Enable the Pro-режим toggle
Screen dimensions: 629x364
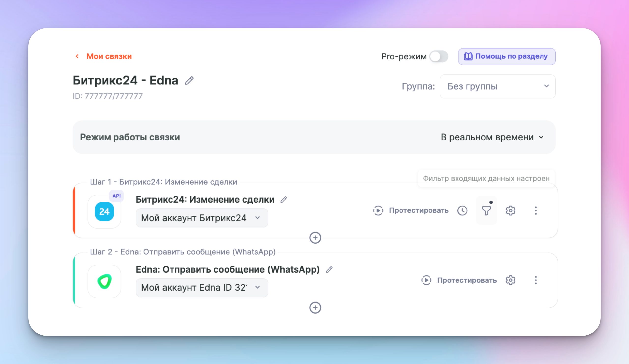point(439,57)
